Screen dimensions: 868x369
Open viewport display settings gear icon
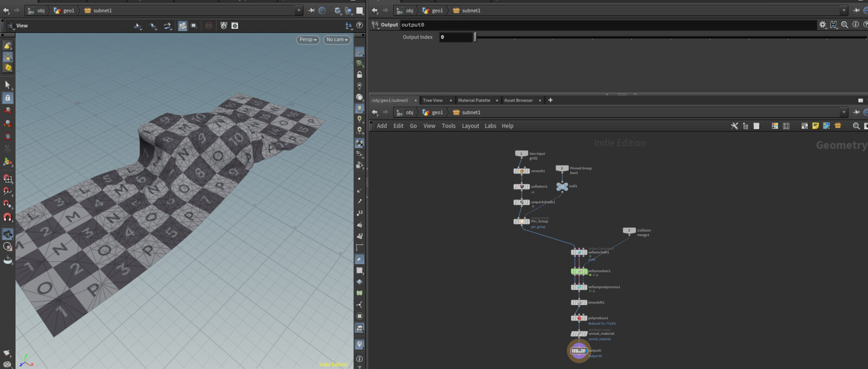click(x=235, y=26)
